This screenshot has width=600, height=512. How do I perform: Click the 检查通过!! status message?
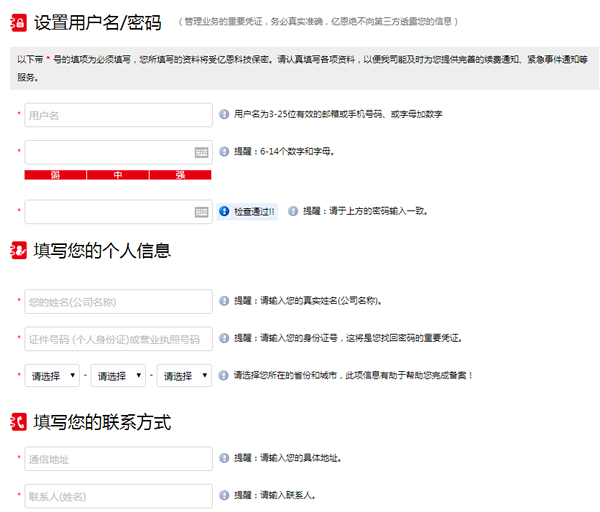pos(247,212)
